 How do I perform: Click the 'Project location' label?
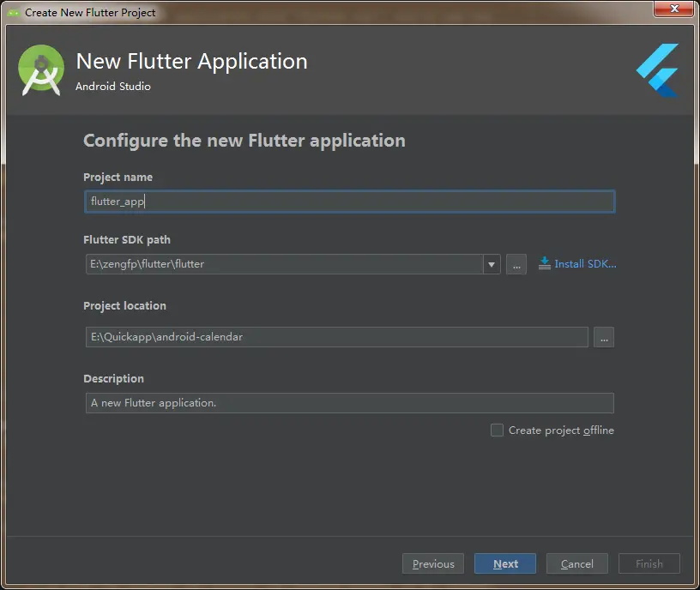point(124,305)
